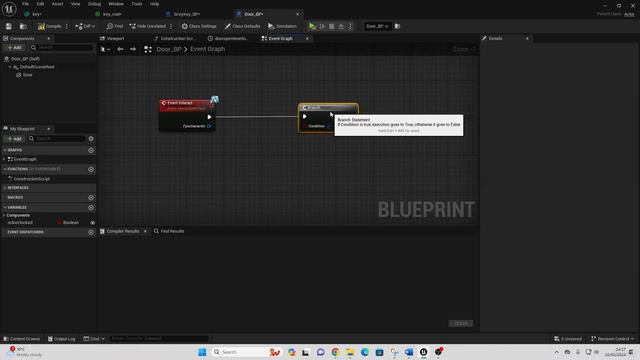Image resolution: width=640 pixels, height=360 pixels.
Task: Open the Output Log
Action: click(x=62, y=339)
